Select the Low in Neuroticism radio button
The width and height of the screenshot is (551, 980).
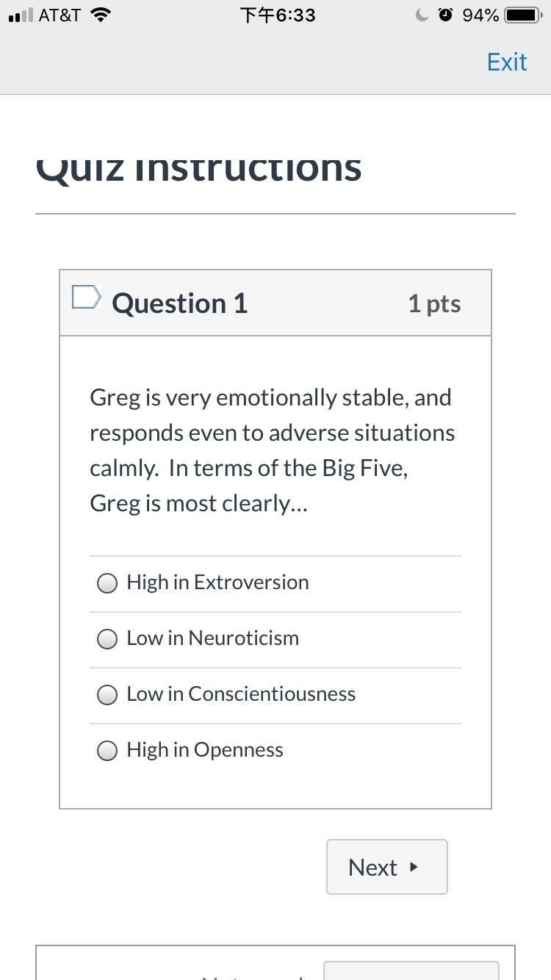tap(107, 639)
